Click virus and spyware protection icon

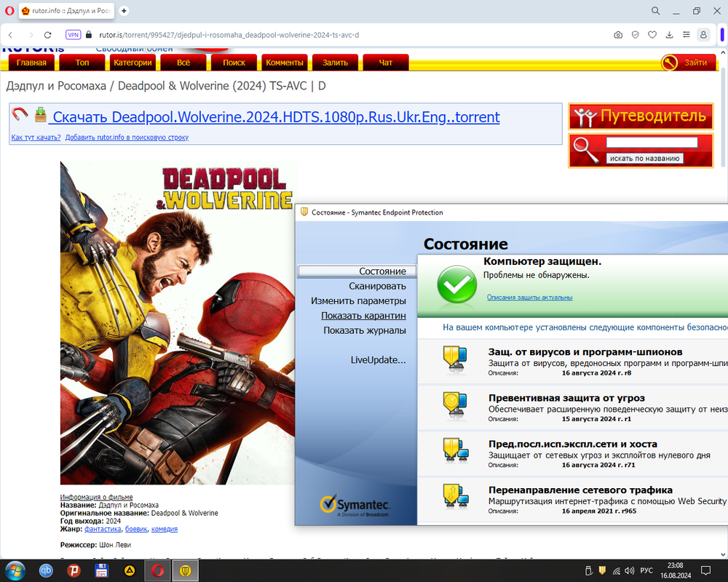pyautogui.click(x=454, y=359)
